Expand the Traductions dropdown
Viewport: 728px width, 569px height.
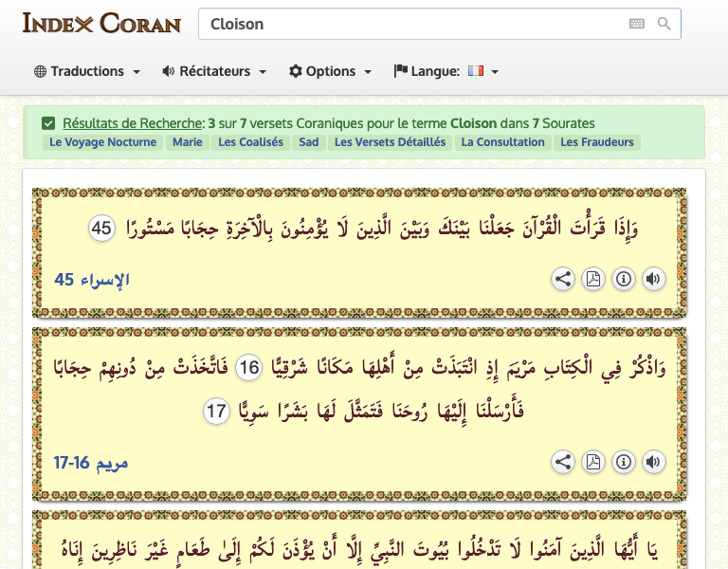87,71
